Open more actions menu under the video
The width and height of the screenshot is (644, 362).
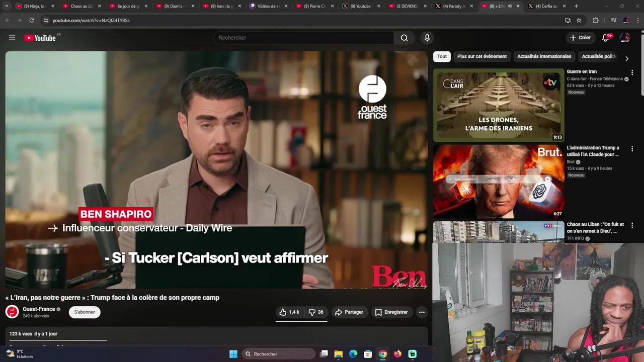click(422, 312)
